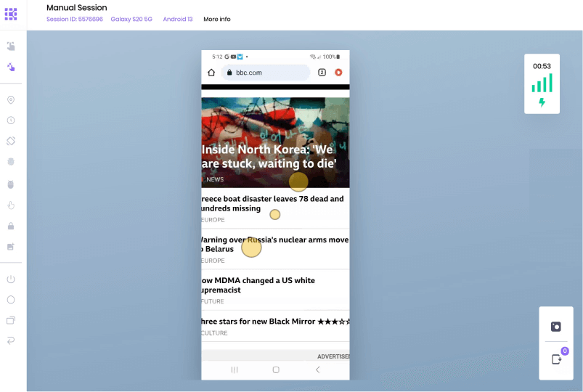Click the location pin icon in sidebar
This screenshot has height=392, width=583.
pos(11,99)
